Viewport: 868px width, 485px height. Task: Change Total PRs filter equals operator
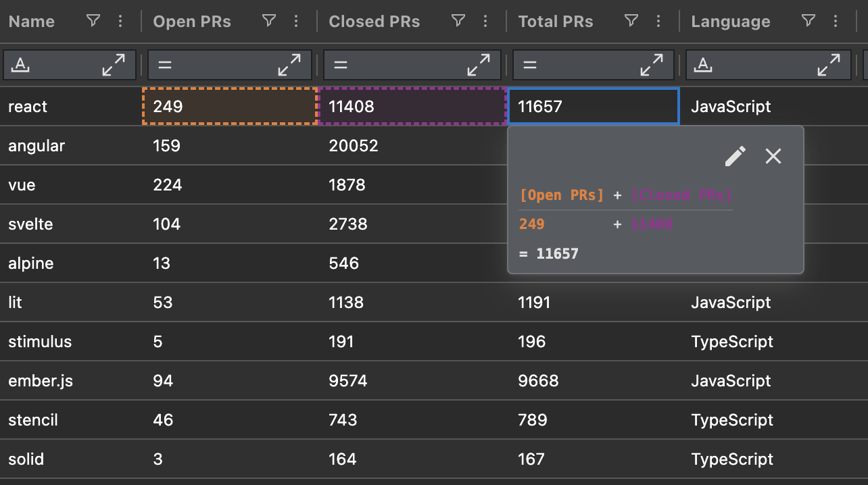click(x=530, y=65)
